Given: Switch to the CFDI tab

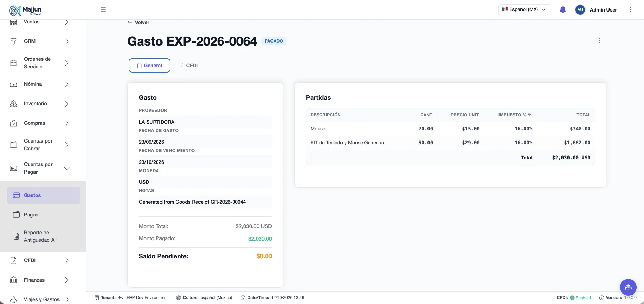Looking at the screenshot, I should pyautogui.click(x=188, y=66).
